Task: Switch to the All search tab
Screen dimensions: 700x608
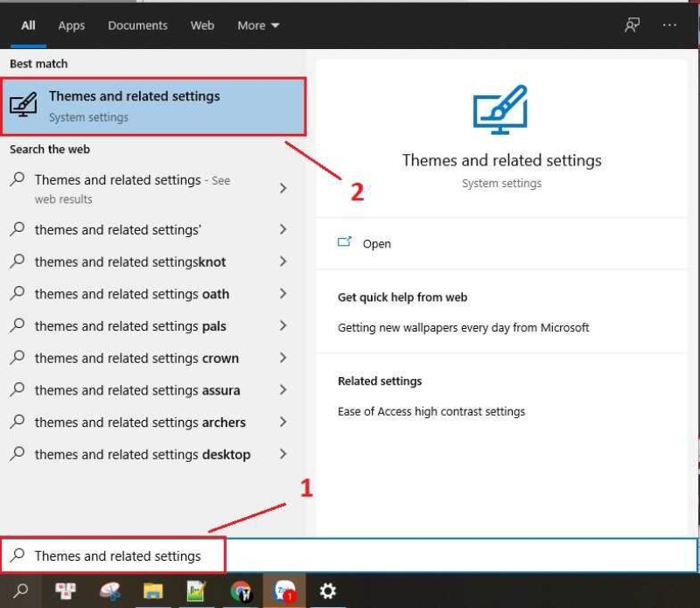Action: (28, 25)
